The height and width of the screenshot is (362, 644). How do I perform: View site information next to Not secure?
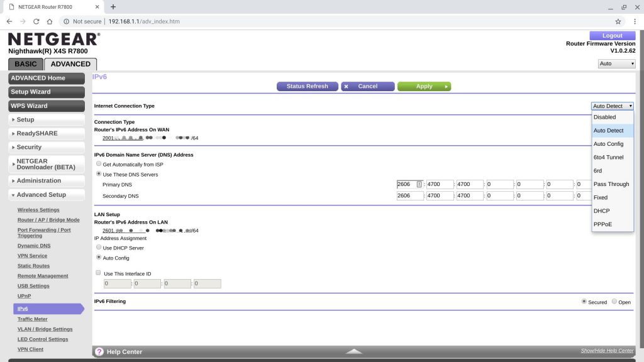[66, 21]
